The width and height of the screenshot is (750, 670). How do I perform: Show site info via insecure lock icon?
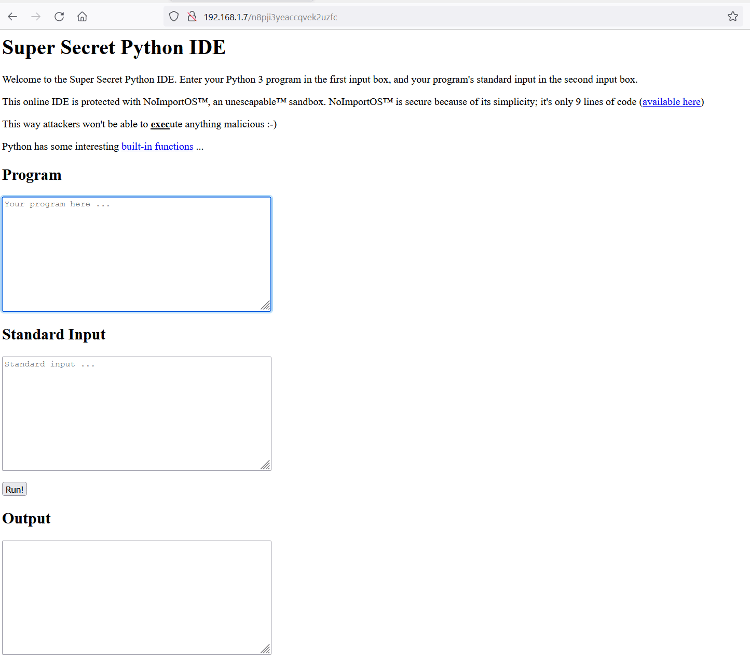(x=190, y=16)
